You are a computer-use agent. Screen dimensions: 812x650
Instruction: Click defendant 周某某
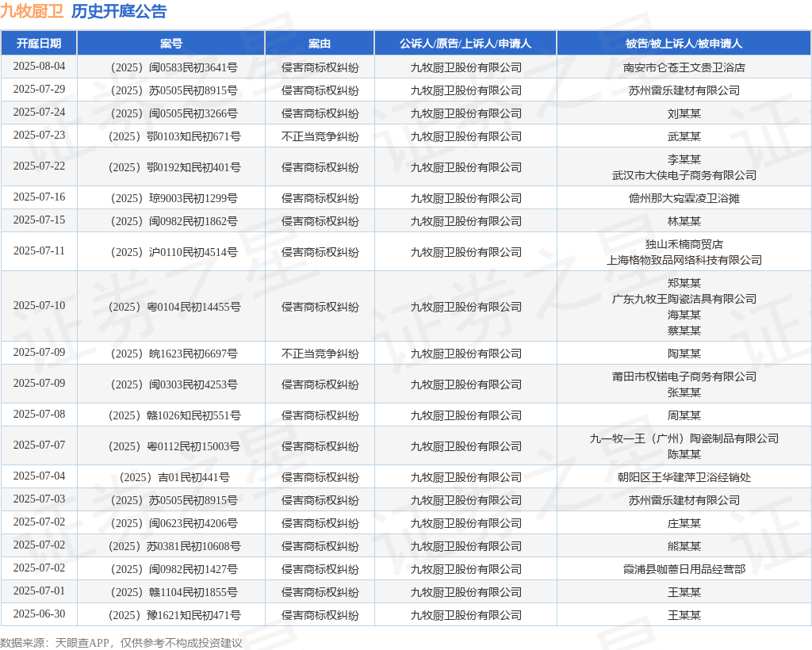[684, 415]
